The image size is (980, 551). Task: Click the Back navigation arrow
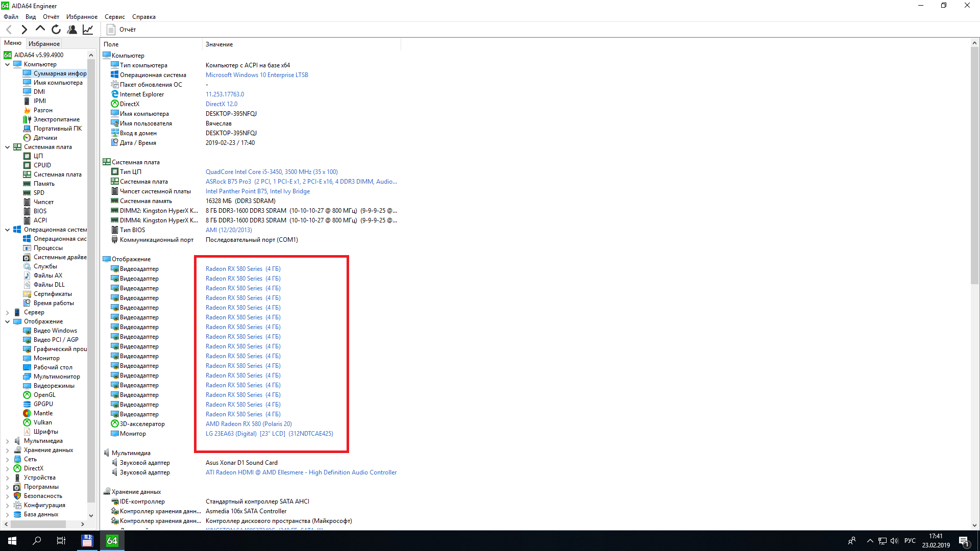point(9,30)
